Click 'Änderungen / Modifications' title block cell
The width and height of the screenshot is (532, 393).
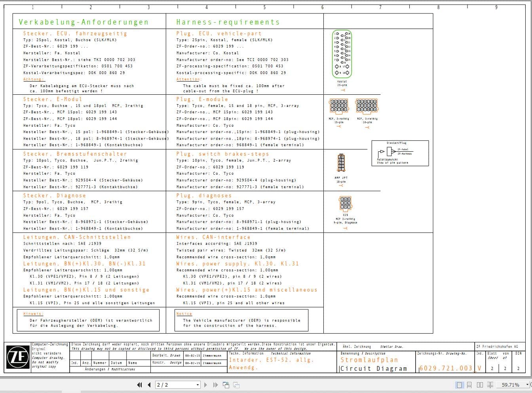[110, 369]
